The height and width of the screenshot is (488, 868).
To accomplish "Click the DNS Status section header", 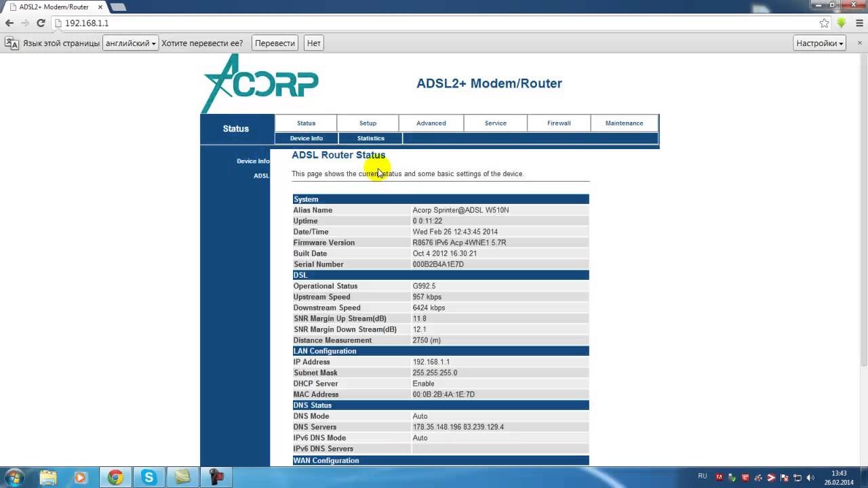I will tap(441, 405).
